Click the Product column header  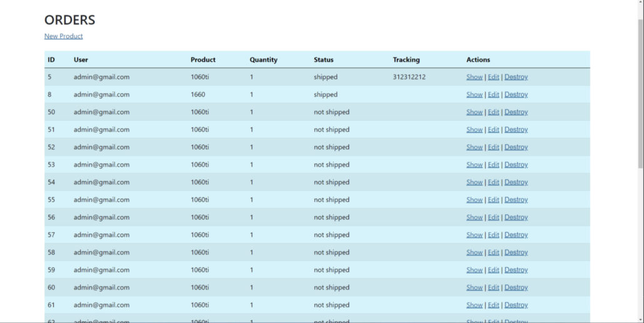click(203, 59)
